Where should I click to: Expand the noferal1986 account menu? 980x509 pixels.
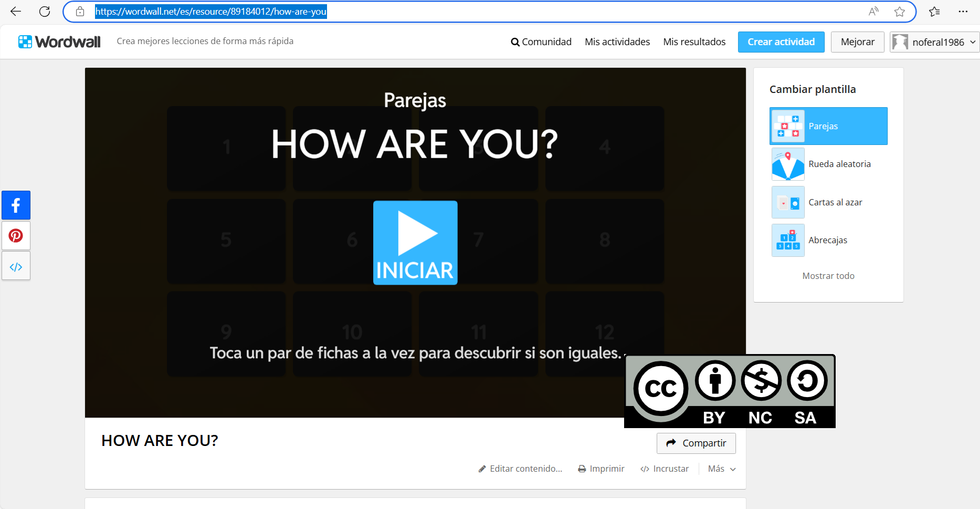tap(934, 41)
